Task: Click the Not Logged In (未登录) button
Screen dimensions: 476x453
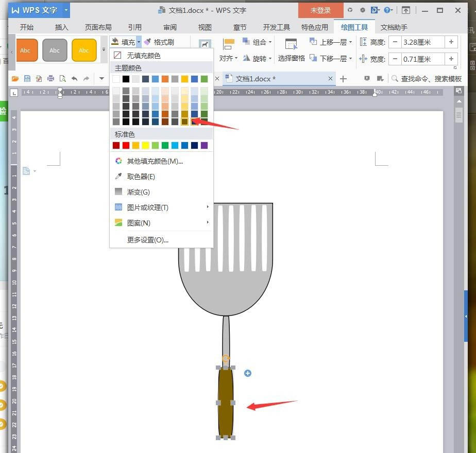Action: tap(320, 10)
